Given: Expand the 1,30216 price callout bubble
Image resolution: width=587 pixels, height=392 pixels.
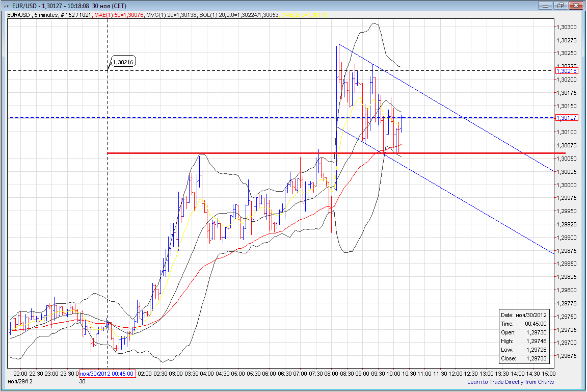Looking at the screenshot, I should 122,61.
